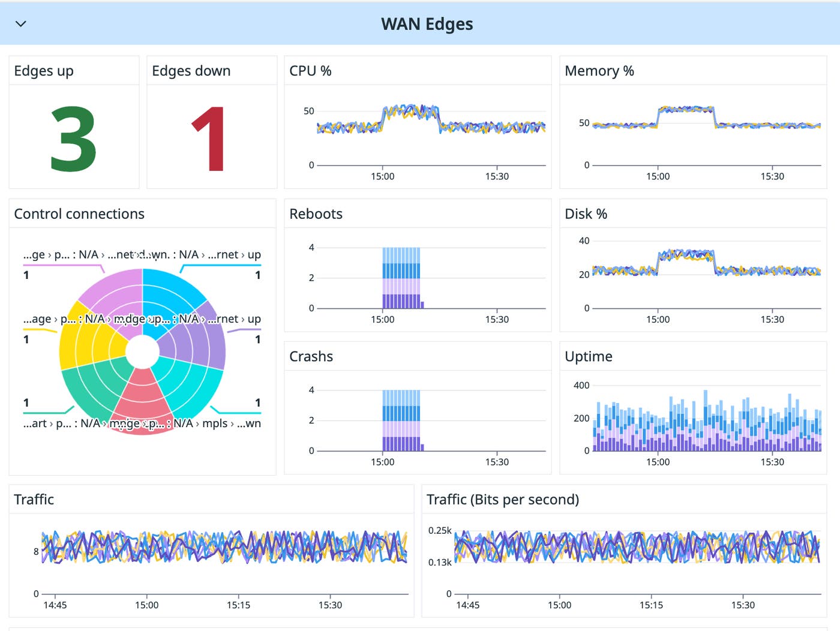Viewport: 840px width, 631px height.
Task: Click the 15:30 tick on CPU % chart
Action: pos(497,176)
